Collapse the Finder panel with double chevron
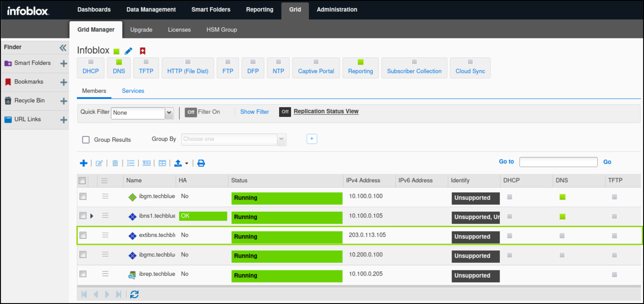Screen dimensions: 644x304 [63, 48]
